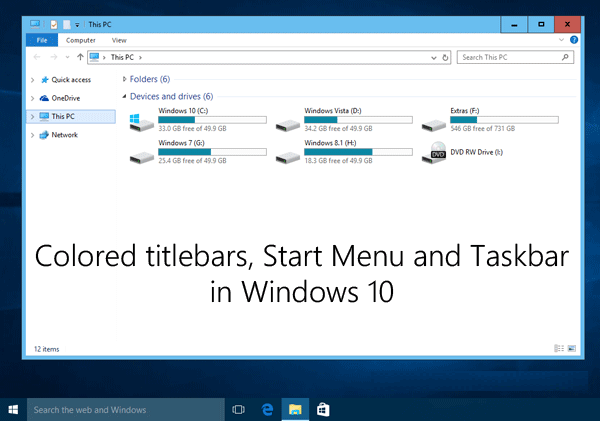Click the '12 items' status bar text
The image size is (600, 421).
tap(47, 349)
